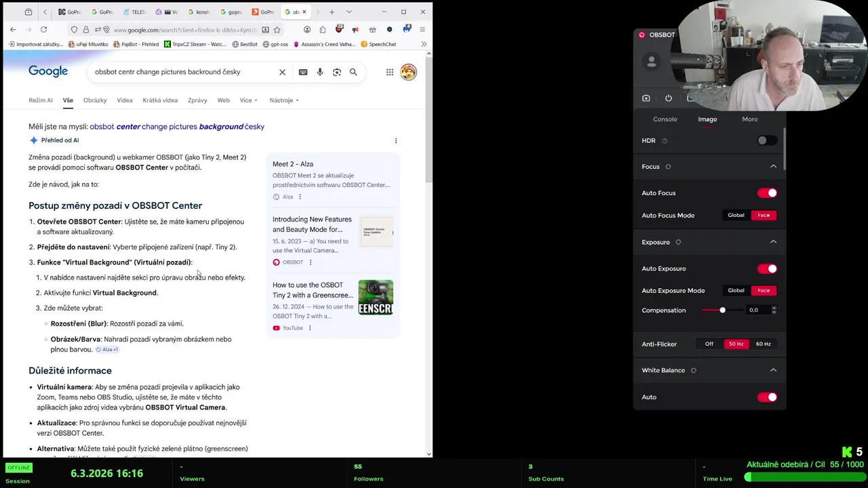List all Firefox tabs dropdown arrow

tap(349, 12)
